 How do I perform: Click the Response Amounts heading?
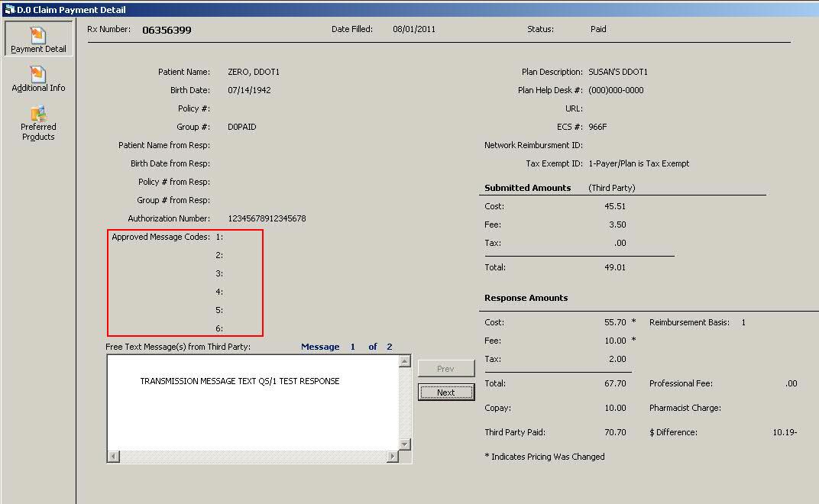coord(526,299)
